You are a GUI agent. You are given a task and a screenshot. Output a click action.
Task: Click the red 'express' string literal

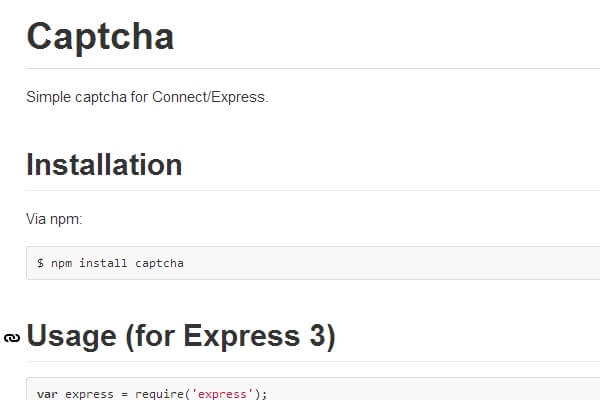pyautogui.click(x=225, y=394)
